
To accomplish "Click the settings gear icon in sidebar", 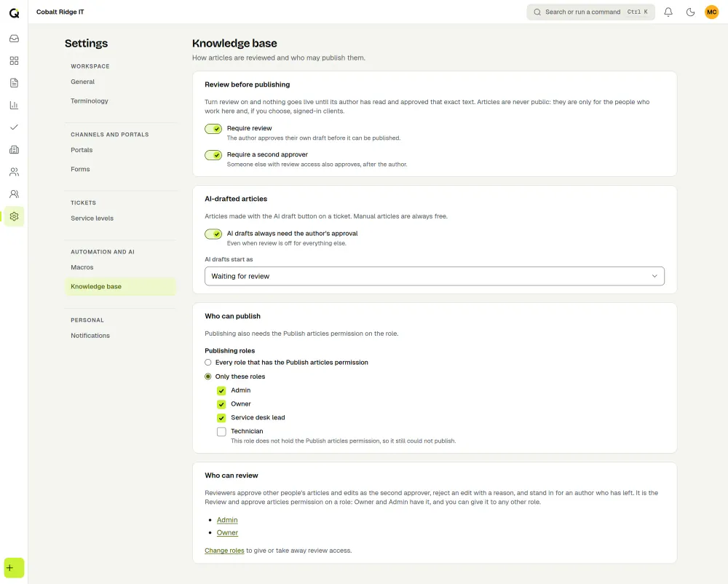I will click(x=14, y=216).
